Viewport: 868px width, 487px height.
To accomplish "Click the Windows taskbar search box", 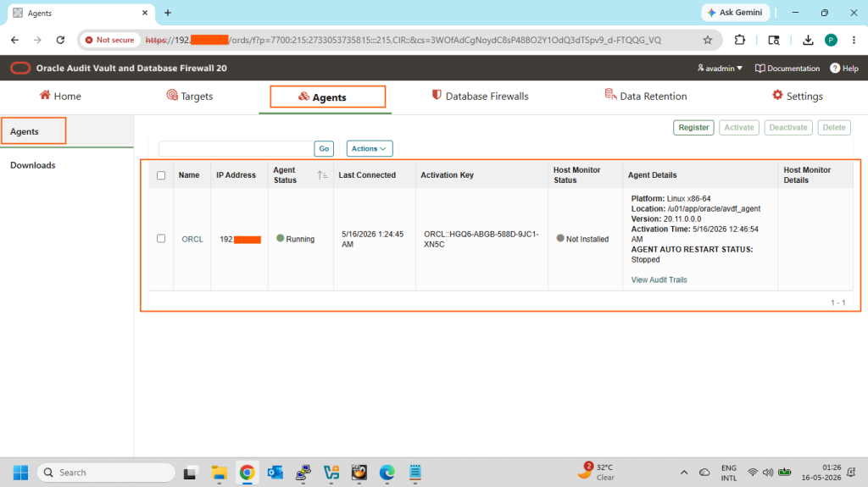I will click(x=106, y=473).
